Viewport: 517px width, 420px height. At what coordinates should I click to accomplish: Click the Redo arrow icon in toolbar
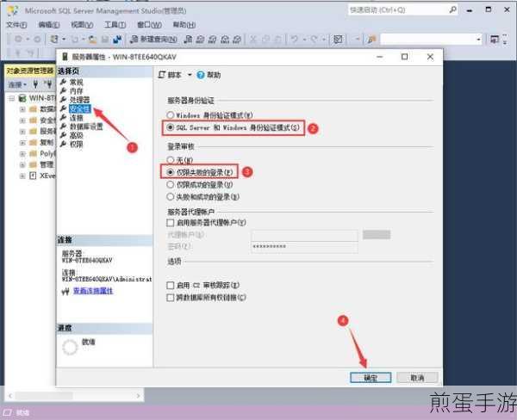point(315,40)
